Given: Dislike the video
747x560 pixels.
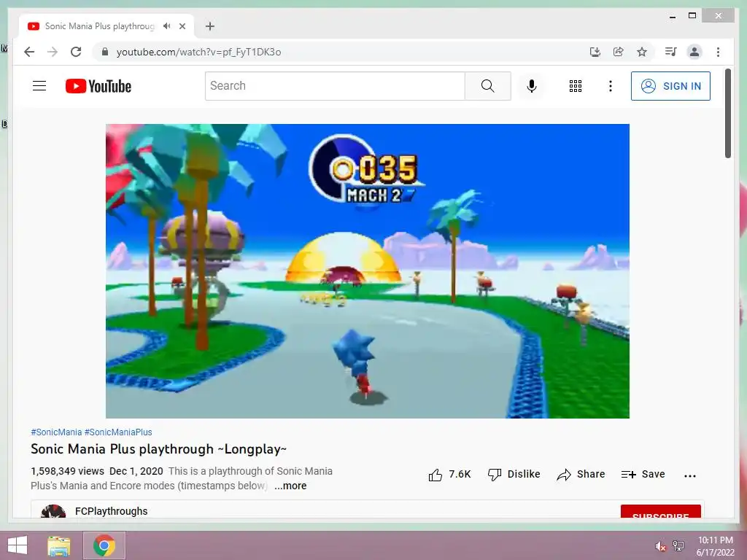Looking at the screenshot, I should 514,474.
